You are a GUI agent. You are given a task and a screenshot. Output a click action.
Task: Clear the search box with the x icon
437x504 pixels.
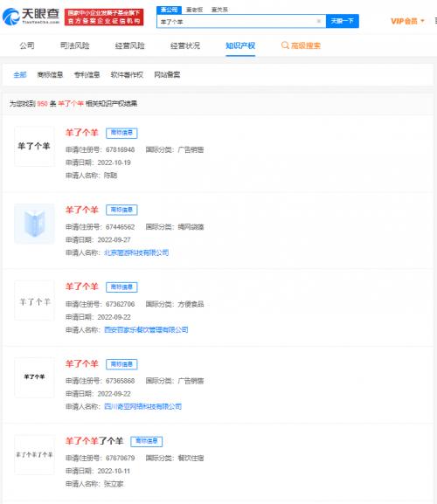pyautogui.click(x=319, y=21)
